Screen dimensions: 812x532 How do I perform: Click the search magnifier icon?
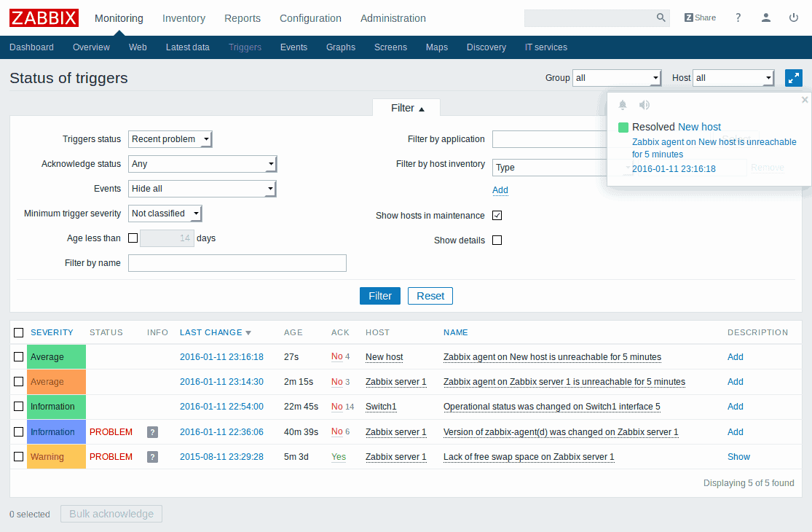(661, 18)
